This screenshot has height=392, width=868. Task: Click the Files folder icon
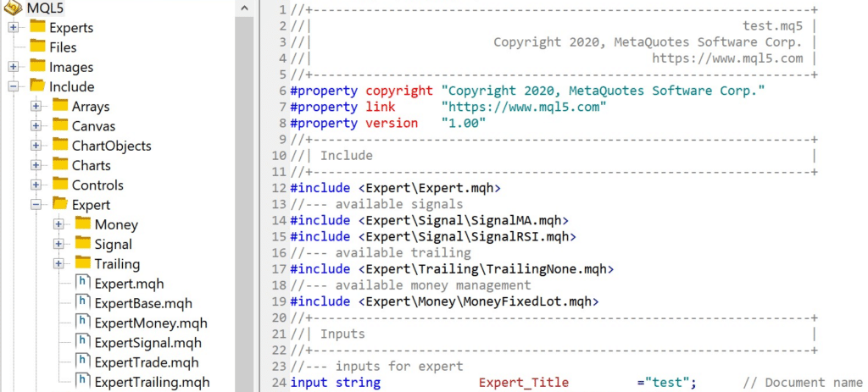coord(37,47)
